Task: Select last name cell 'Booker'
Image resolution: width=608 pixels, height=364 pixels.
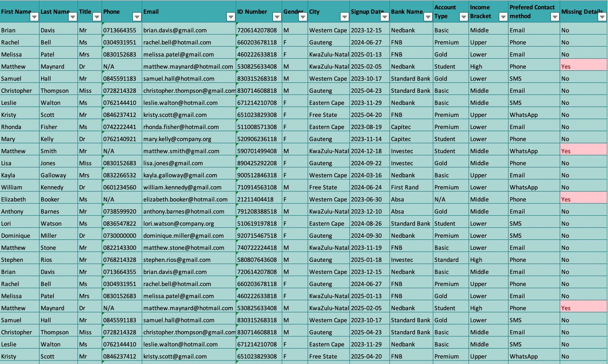Action: 59,199
